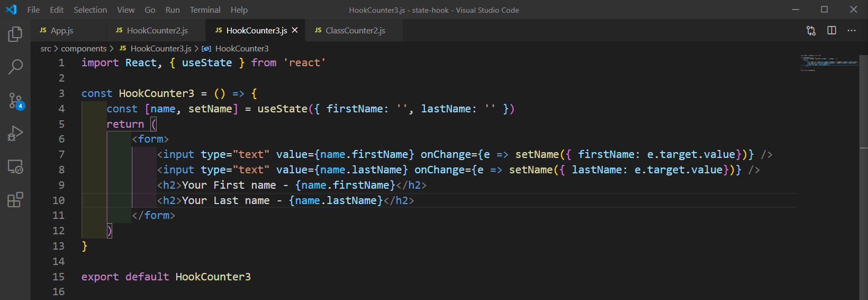Close the HookCounter3.js tab

click(x=295, y=30)
